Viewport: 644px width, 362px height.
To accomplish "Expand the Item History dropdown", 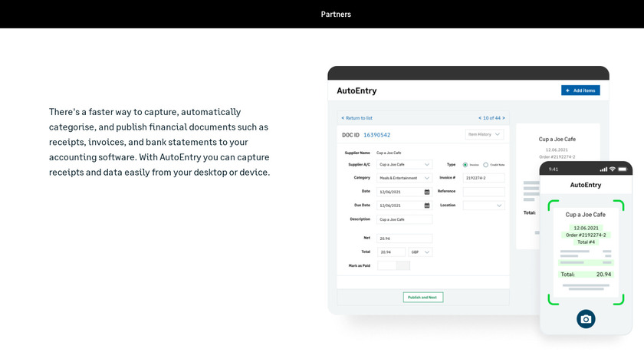I will coord(485,134).
